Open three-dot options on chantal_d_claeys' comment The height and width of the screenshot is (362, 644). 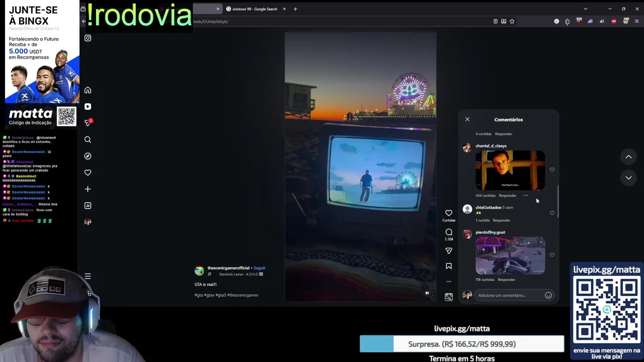pos(526,195)
